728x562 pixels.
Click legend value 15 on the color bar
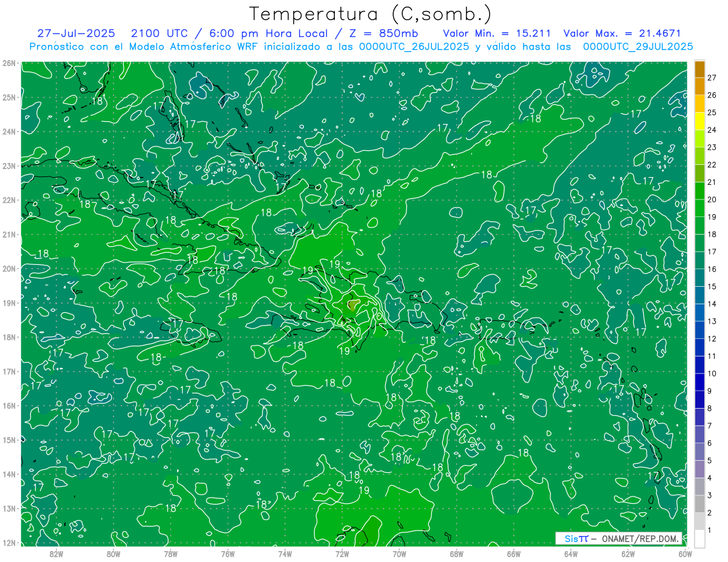(x=712, y=286)
